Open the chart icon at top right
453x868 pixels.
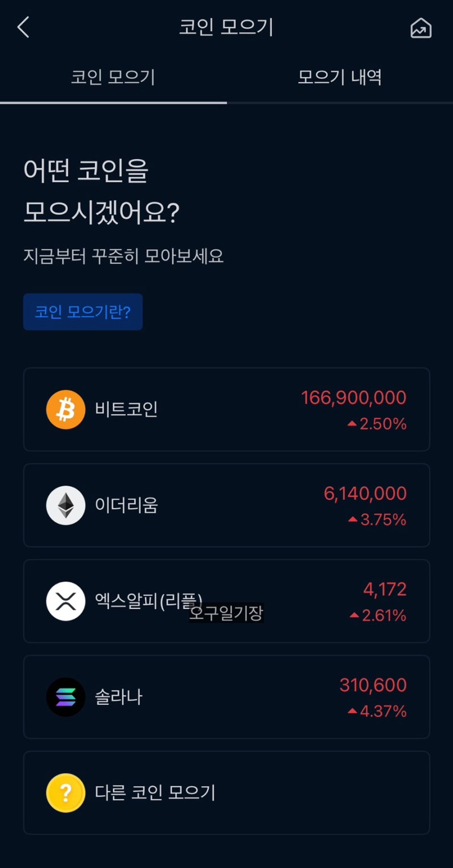(420, 28)
